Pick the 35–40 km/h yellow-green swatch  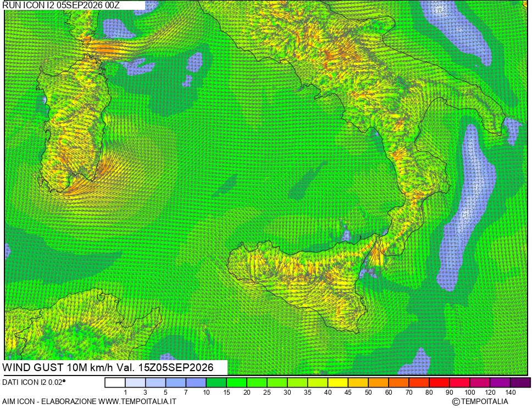318,383
